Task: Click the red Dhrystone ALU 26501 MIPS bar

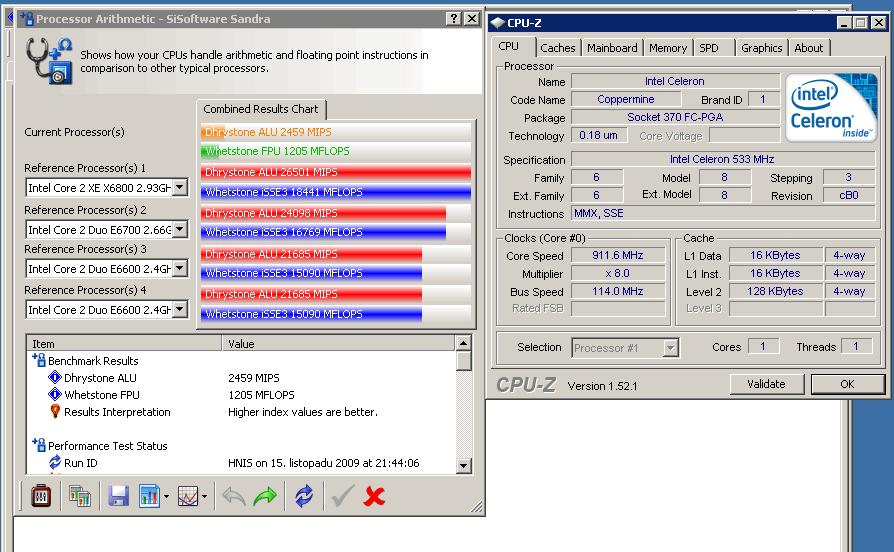Action: tap(335, 172)
